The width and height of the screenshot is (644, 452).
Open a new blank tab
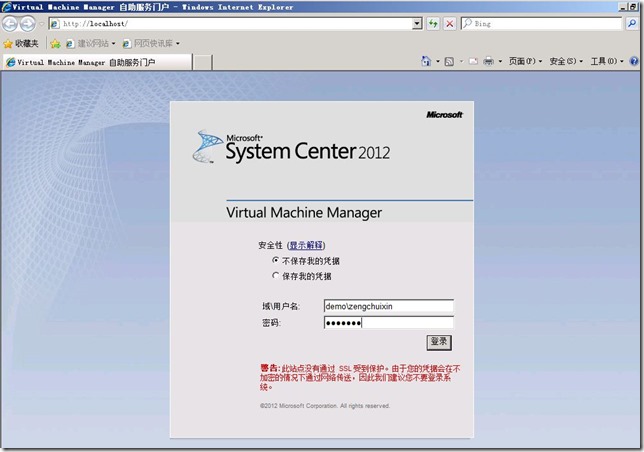tap(202, 62)
